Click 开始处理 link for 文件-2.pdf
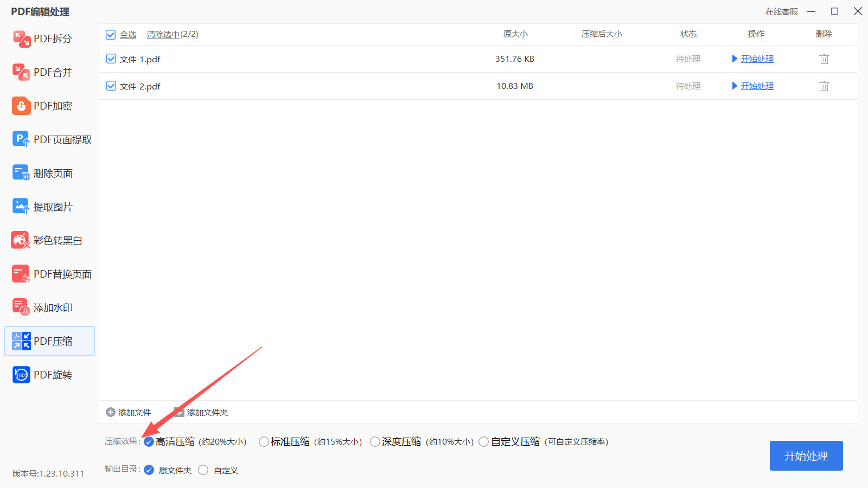 (757, 86)
